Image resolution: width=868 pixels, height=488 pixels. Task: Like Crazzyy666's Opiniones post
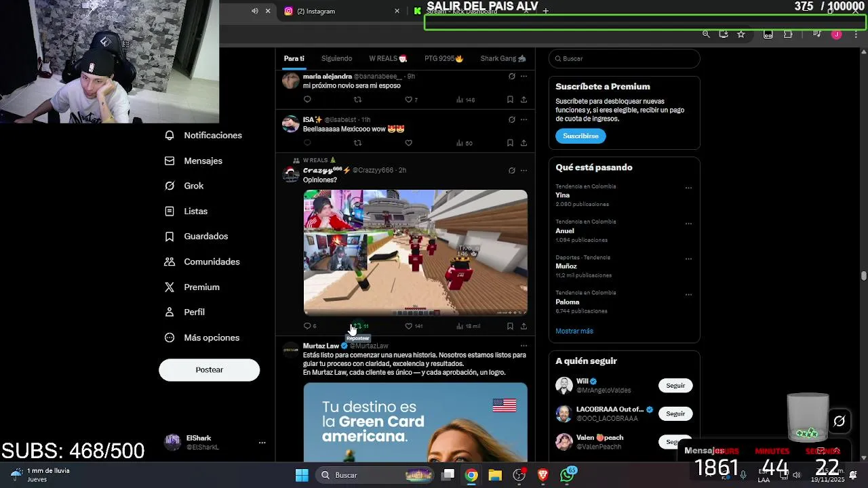pos(414,326)
